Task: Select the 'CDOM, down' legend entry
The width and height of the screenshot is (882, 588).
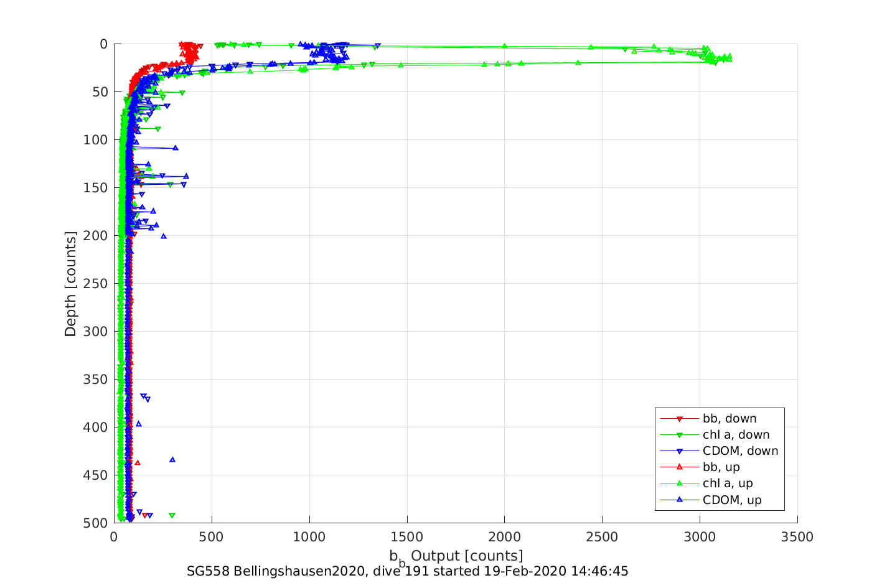Action: click(719, 451)
